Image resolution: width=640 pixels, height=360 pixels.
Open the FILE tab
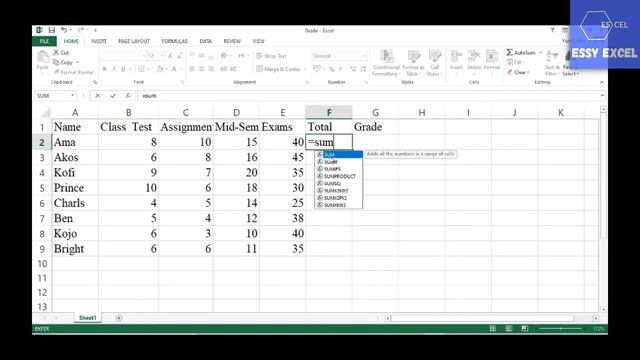click(x=44, y=41)
